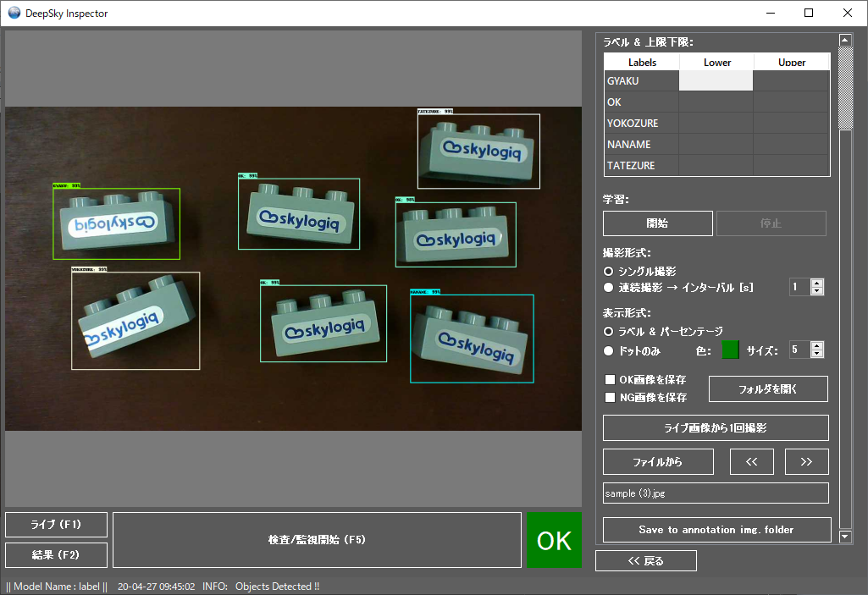Screen dimensions: 868x595
Task: Select the OK label row
Action: [642, 102]
